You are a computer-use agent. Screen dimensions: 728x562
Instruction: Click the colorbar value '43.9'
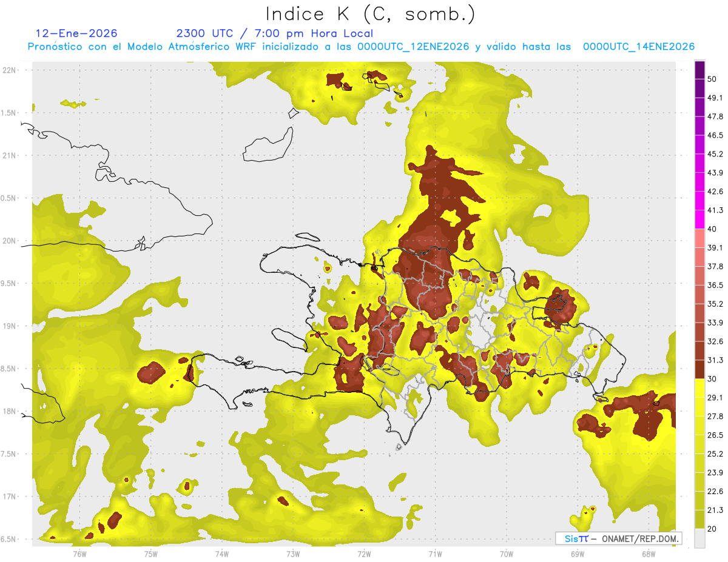coord(715,173)
